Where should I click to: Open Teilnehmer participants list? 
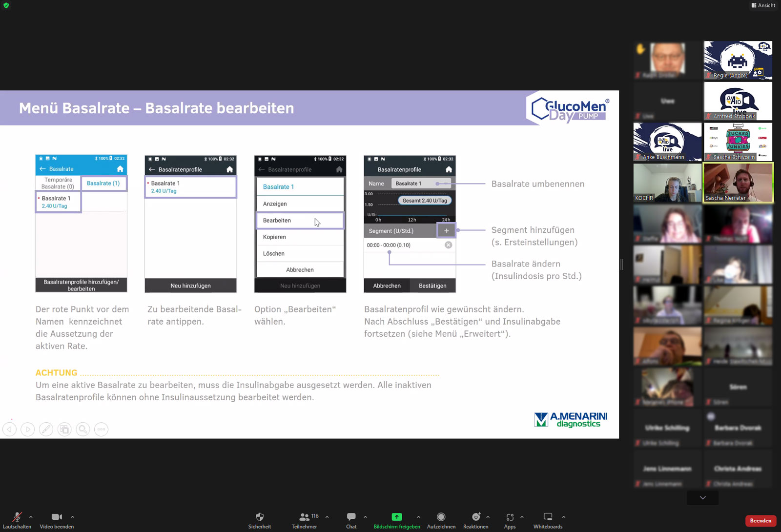click(304, 520)
